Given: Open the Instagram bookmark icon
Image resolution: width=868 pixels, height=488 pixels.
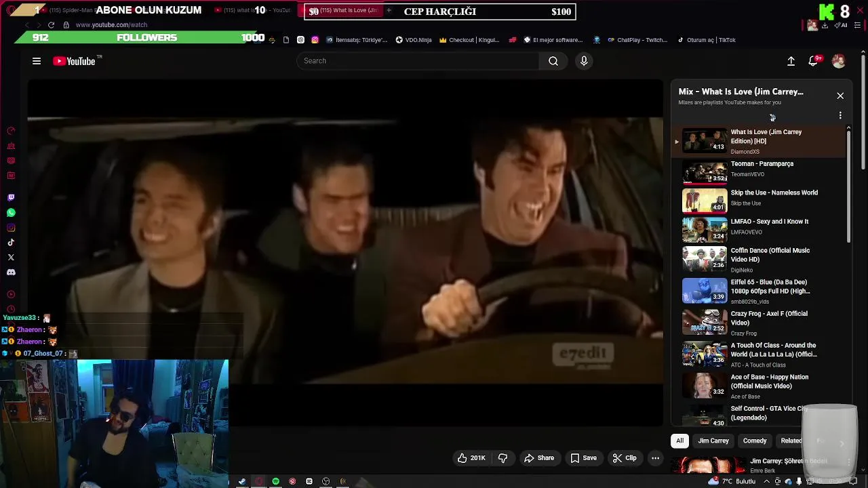Looking at the screenshot, I should tap(315, 40).
